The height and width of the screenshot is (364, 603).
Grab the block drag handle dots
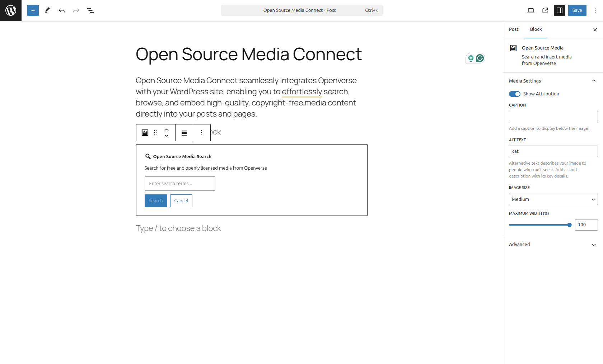click(156, 133)
